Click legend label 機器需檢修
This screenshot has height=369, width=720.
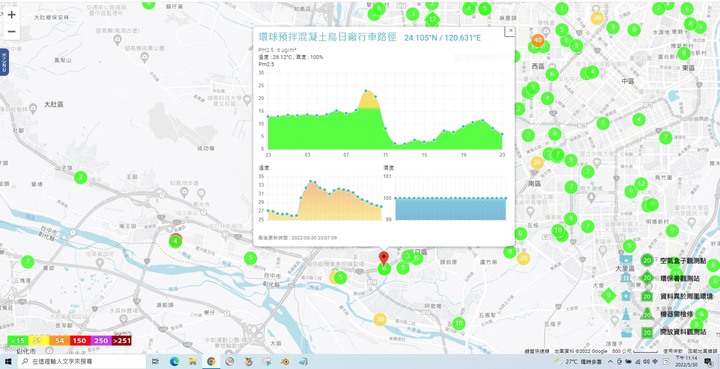click(x=676, y=314)
